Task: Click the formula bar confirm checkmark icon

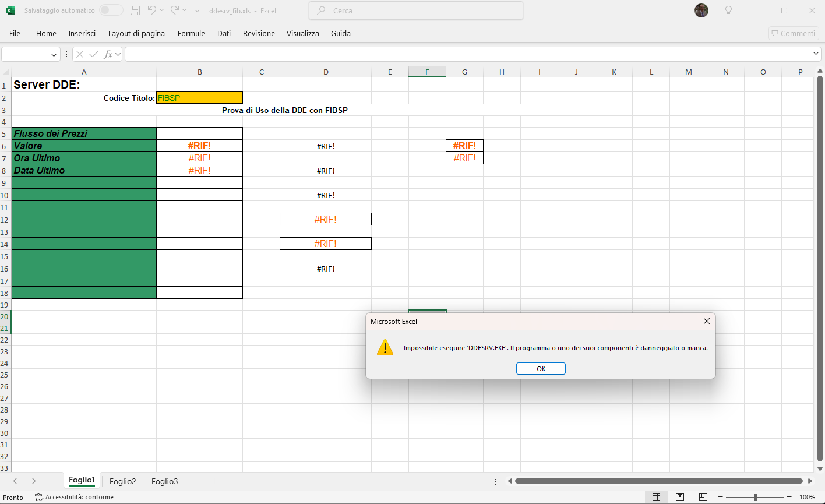Action: tap(94, 54)
